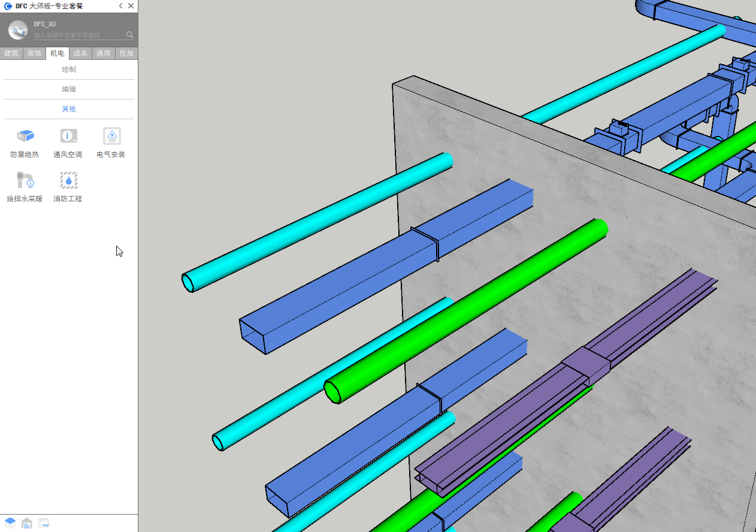Viewport: 756px width, 532px height.
Task: Click the 通风空调 HVAC icon
Action: coord(68,137)
